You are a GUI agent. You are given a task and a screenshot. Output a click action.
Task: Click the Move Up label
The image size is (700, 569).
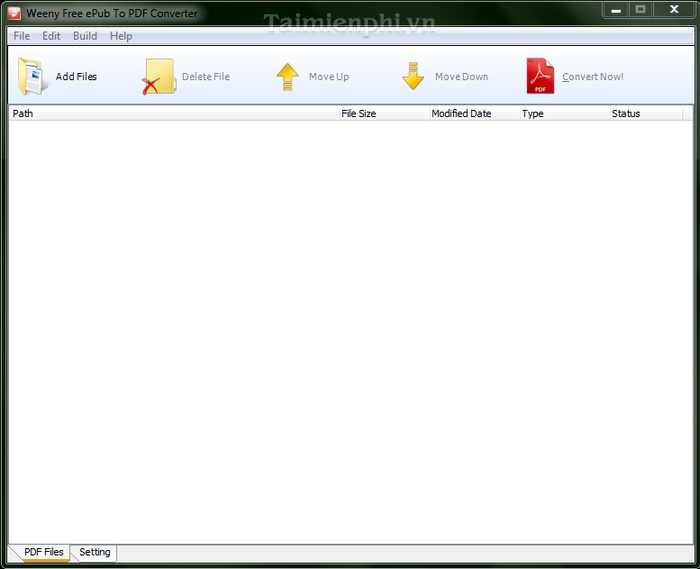[x=329, y=77]
